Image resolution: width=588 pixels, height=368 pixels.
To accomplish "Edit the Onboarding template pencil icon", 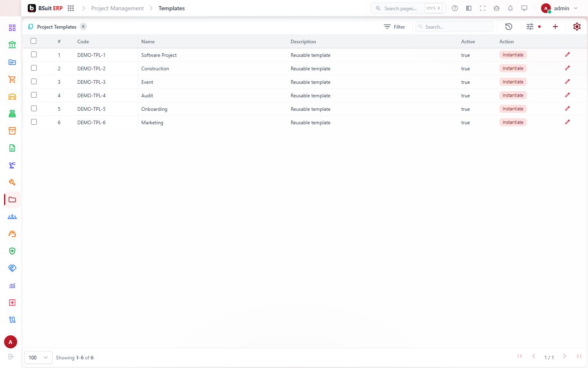I will click(568, 108).
